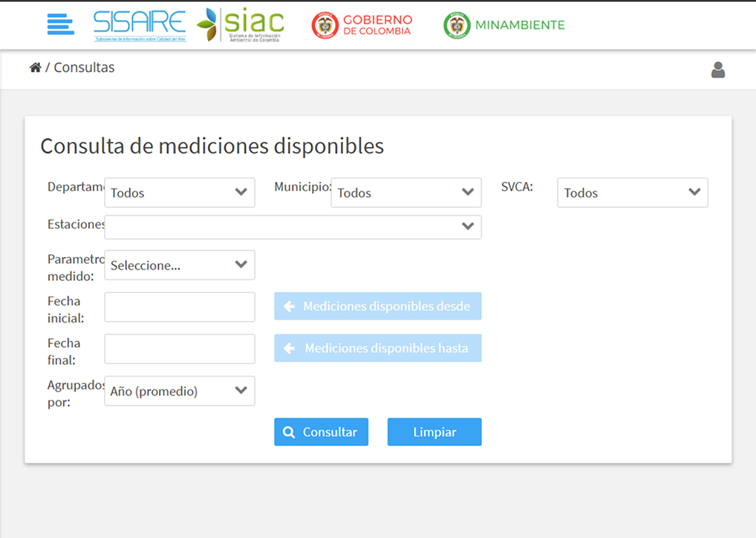Click the Gobierno de Colombia logo
Screen dimensions: 756x538
coord(362,25)
